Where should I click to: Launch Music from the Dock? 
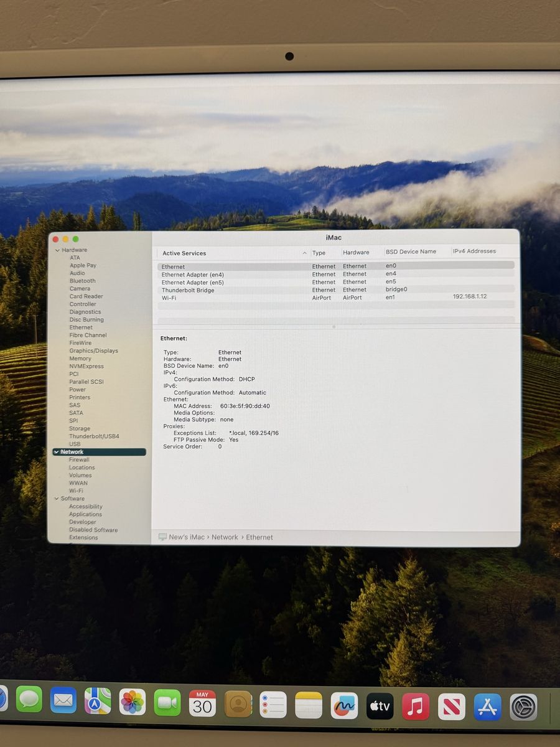point(416,707)
